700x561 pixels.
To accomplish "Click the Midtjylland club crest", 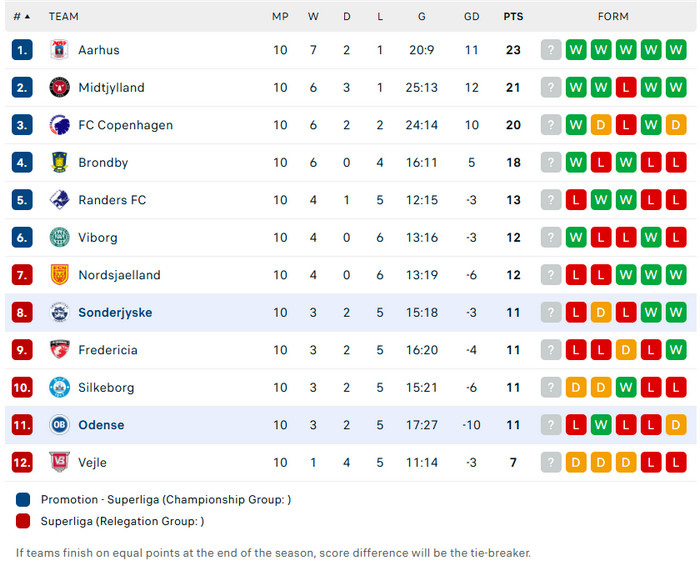I will pos(60,88).
